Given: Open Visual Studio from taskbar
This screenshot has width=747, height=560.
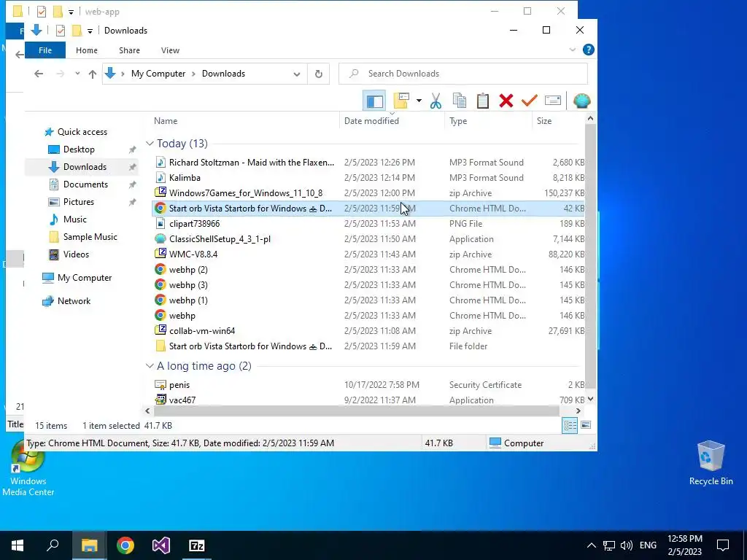Looking at the screenshot, I should tap(161, 545).
